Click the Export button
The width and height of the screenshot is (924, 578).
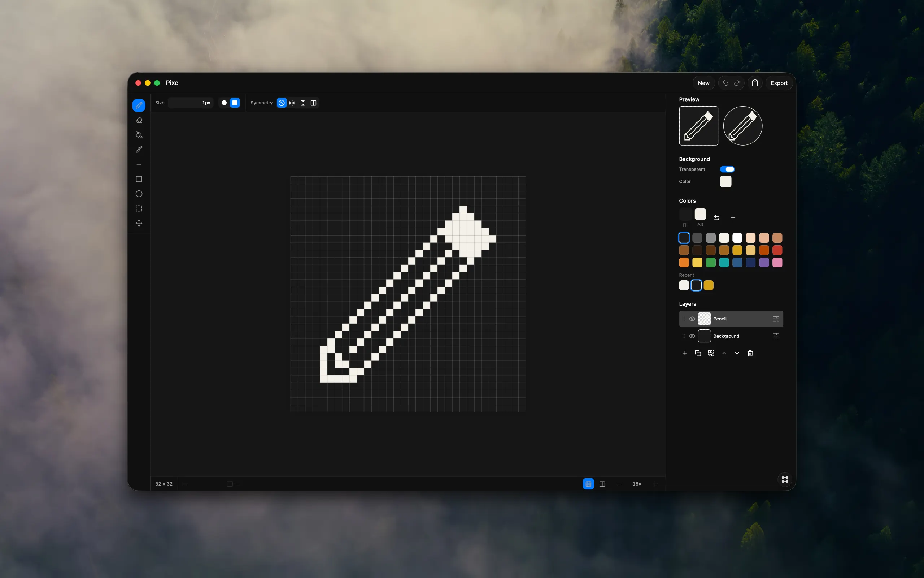click(779, 83)
